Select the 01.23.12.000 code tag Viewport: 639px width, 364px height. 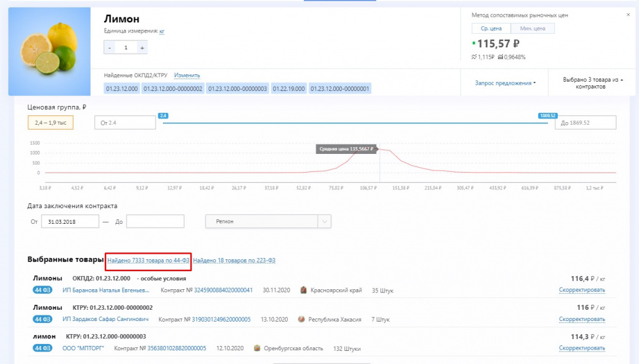(x=122, y=89)
